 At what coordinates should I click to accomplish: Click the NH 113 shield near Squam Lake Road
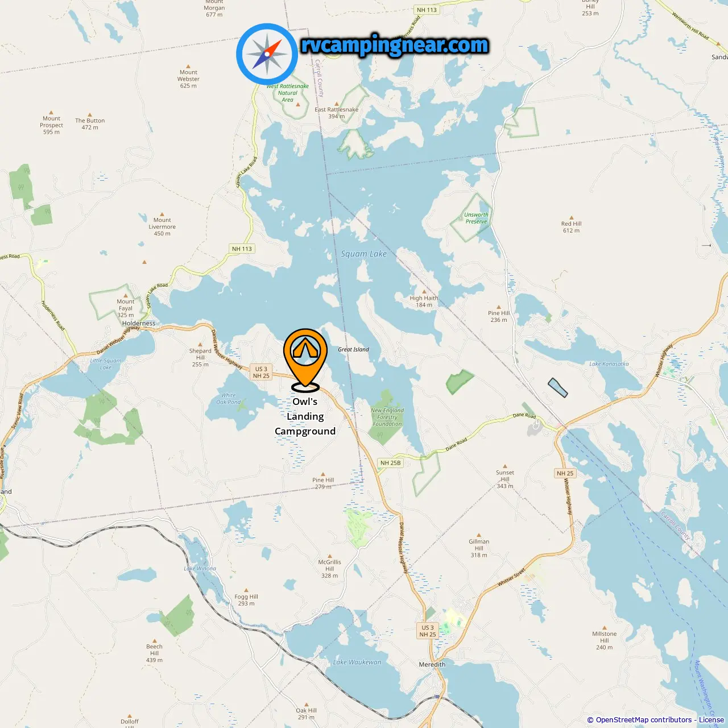click(242, 249)
